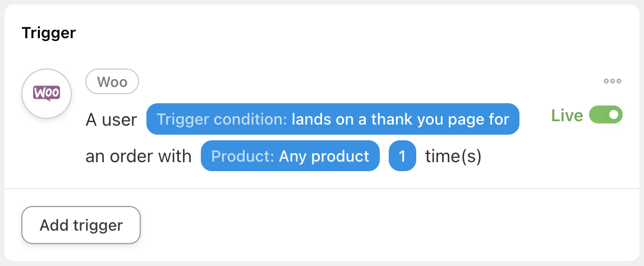Click the purple Woo speech-bubble logo
Viewport: 644px width, 266px height.
pyautogui.click(x=47, y=93)
